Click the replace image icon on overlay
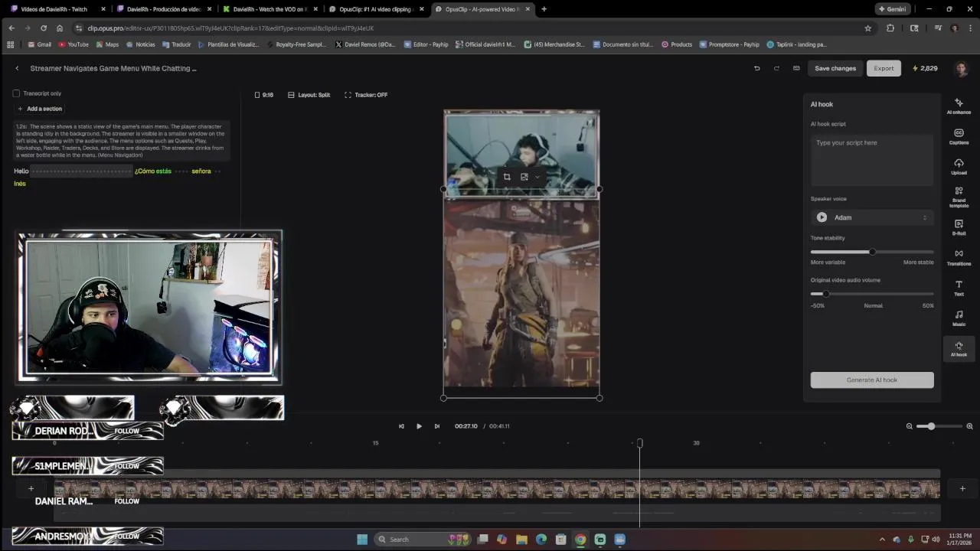The image size is (980, 551). pos(524,177)
